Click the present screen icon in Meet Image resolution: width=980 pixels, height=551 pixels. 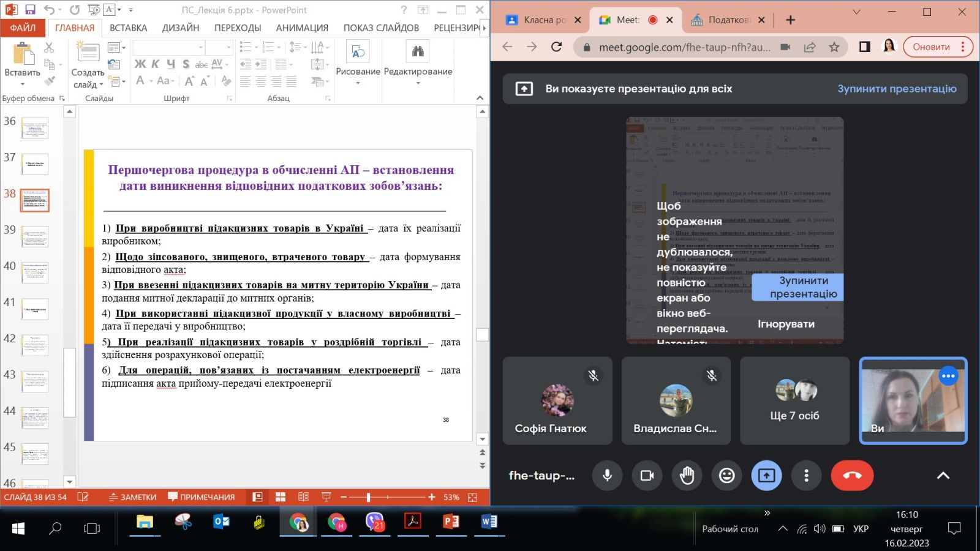766,476
